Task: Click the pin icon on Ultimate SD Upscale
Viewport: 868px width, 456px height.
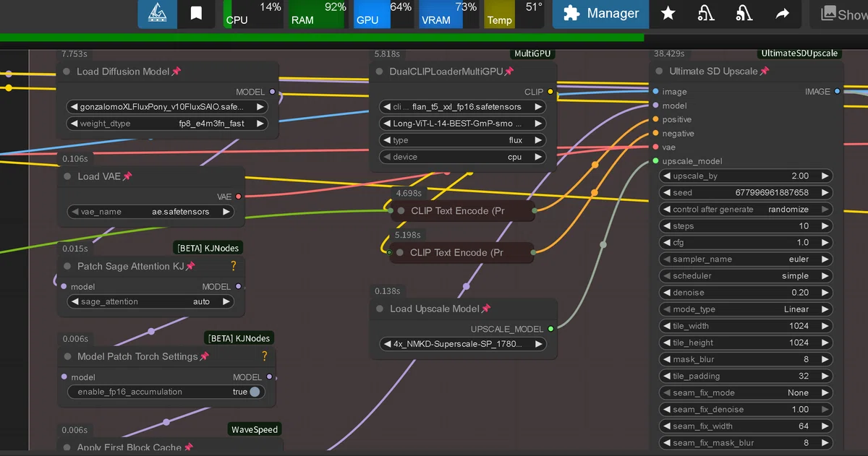Action: [x=765, y=71]
